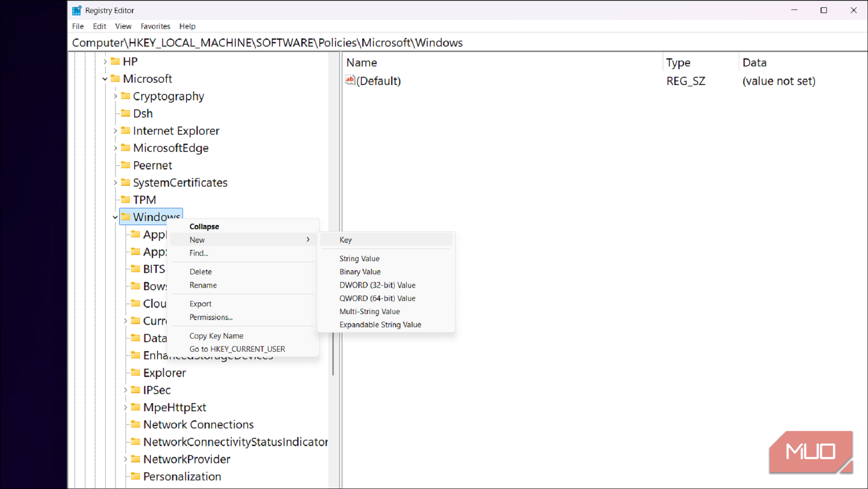Click the HP folder icon
Viewport: 868px width, 489px height.
pyautogui.click(x=115, y=61)
